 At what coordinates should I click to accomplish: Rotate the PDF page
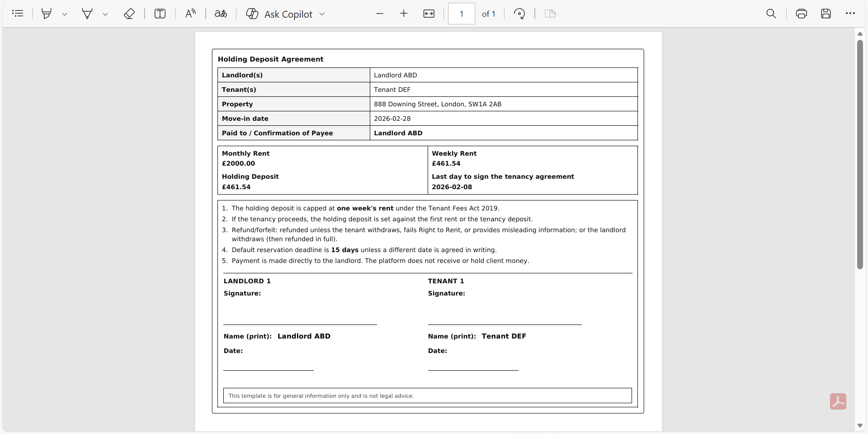(x=519, y=14)
